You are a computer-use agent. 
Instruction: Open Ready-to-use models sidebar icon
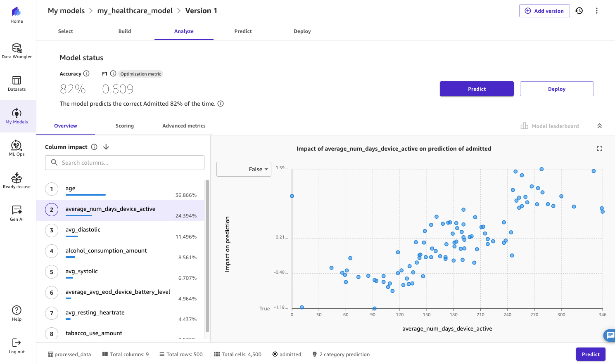[17, 179]
